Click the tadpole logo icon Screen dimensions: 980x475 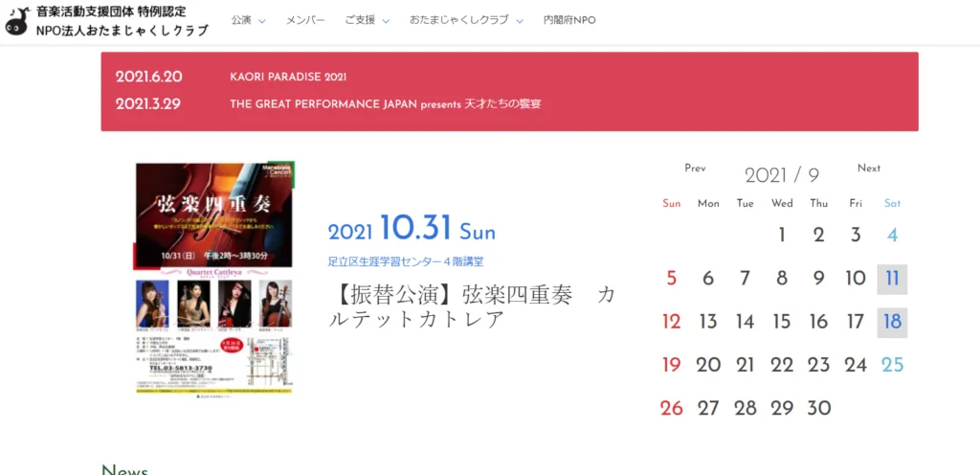pos(17,21)
